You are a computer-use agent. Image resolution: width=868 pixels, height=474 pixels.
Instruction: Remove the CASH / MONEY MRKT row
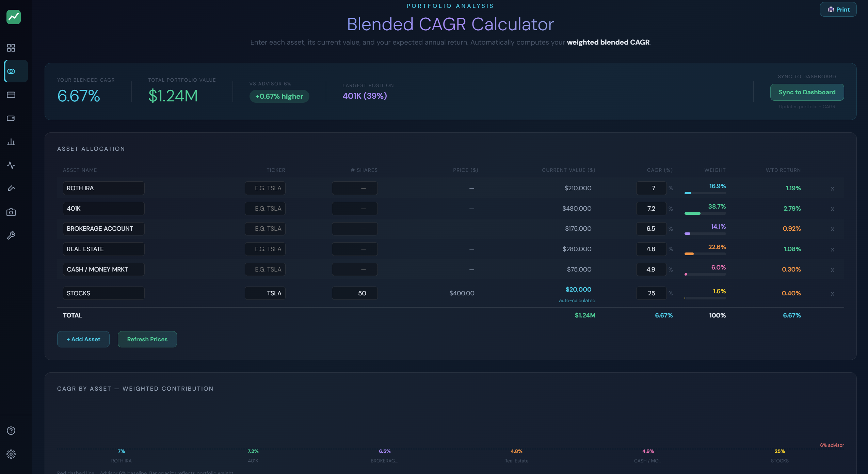point(832,270)
